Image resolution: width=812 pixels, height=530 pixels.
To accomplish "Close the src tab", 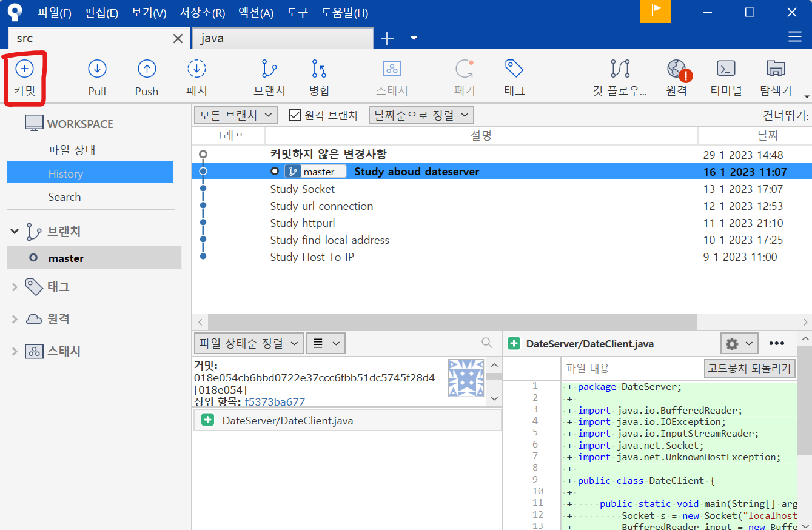I will point(178,38).
